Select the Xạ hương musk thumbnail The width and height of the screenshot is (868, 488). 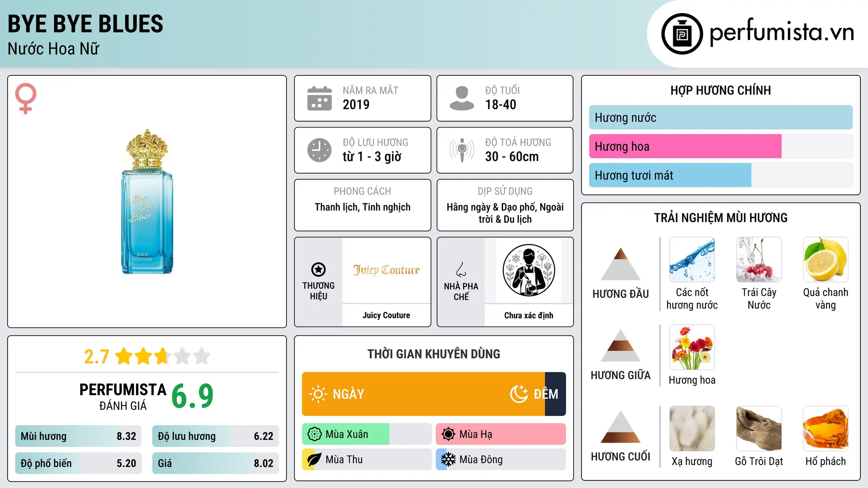pos(692,429)
